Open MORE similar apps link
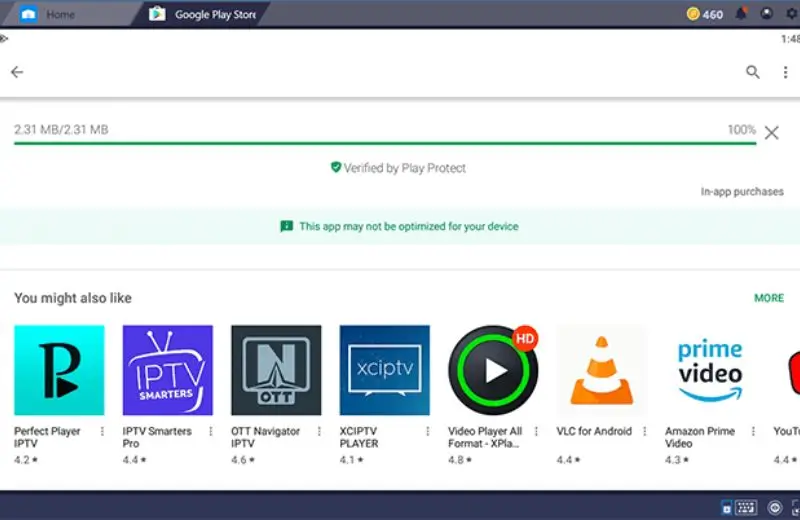Image resolution: width=800 pixels, height=520 pixels. (x=768, y=298)
